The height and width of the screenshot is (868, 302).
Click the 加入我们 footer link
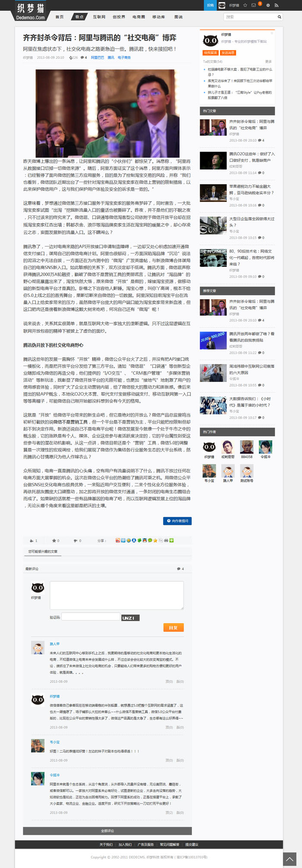(125, 844)
